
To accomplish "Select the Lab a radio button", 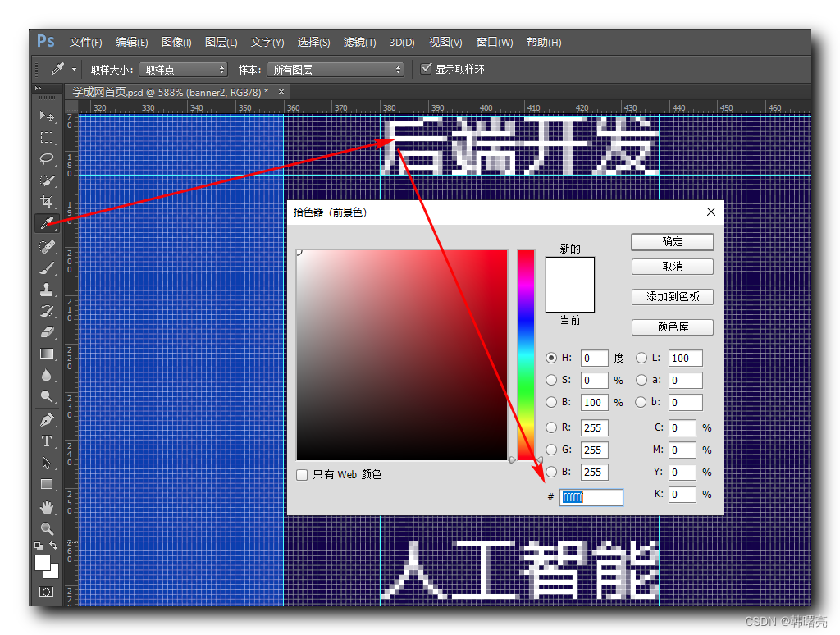I will pos(641,380).
